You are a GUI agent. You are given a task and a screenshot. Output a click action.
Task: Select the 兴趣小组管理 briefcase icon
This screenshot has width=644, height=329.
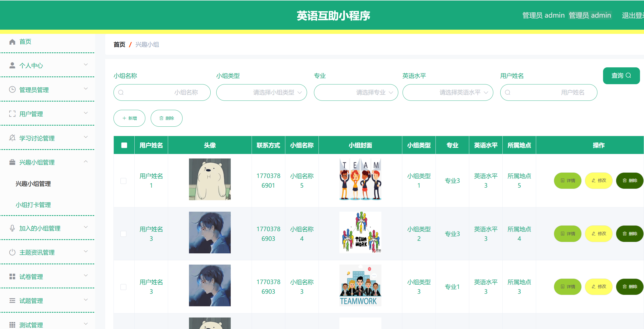(12, 162)
